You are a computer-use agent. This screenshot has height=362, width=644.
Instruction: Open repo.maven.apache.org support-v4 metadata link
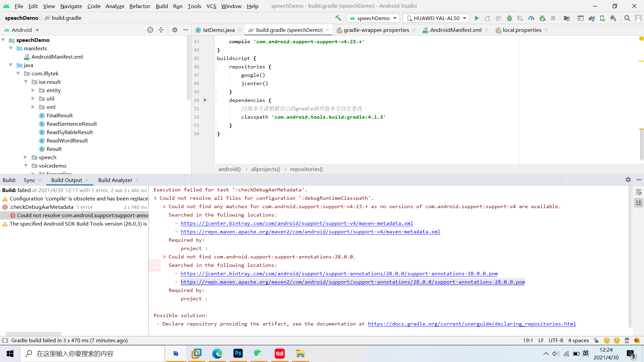(x=310, y=232)
